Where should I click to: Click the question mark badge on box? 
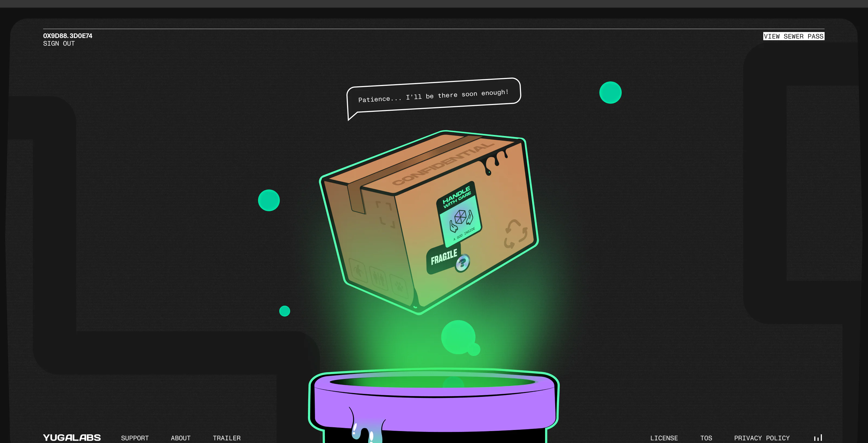click(462, 263)
